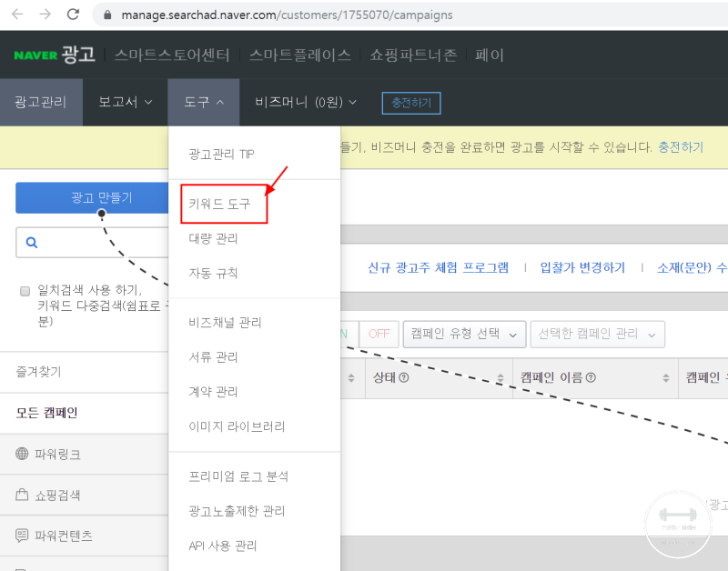This screenshot has height=571, width=728.
Task: Expand the 보고서 dropdown menu
Action: click(125, 102)
